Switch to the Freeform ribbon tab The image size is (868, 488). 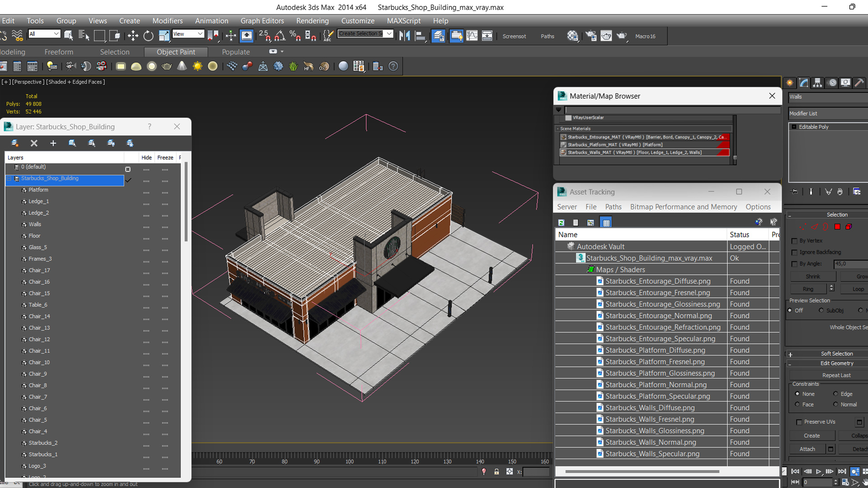pyautogui.click(x=59, y=52)
